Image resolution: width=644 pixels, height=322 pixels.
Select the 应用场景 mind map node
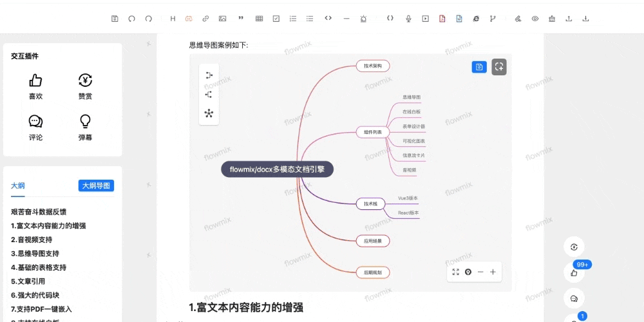(x=372, y=241)
